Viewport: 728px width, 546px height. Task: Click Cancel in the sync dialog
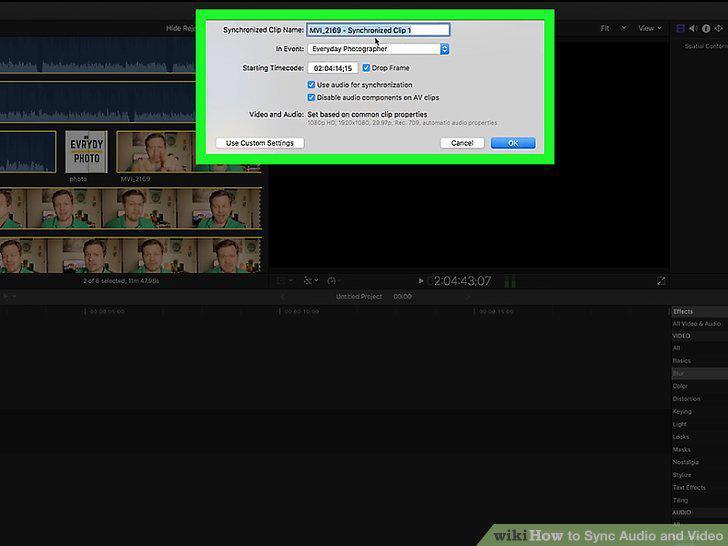(462, 143)
